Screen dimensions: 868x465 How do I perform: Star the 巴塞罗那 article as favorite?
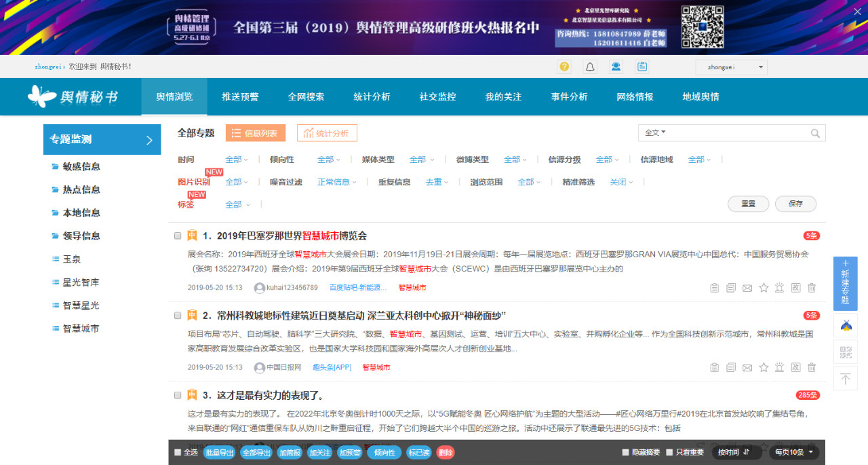764,288
